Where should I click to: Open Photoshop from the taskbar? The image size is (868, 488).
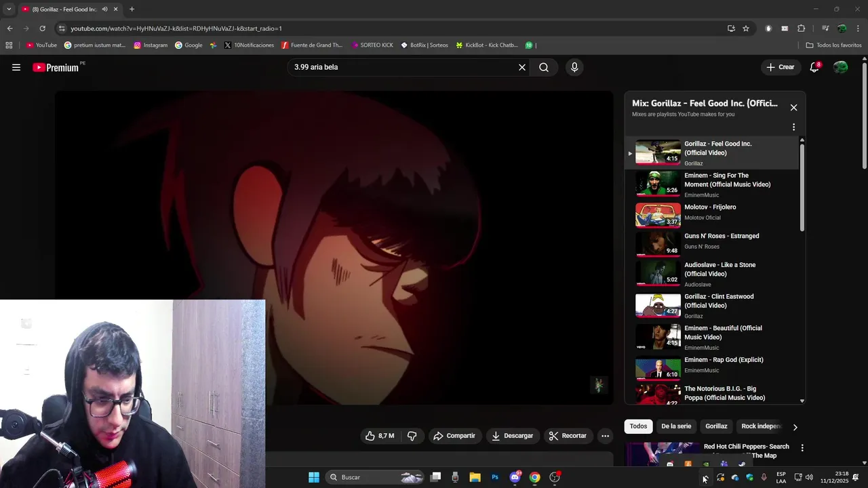coord(495,477)
